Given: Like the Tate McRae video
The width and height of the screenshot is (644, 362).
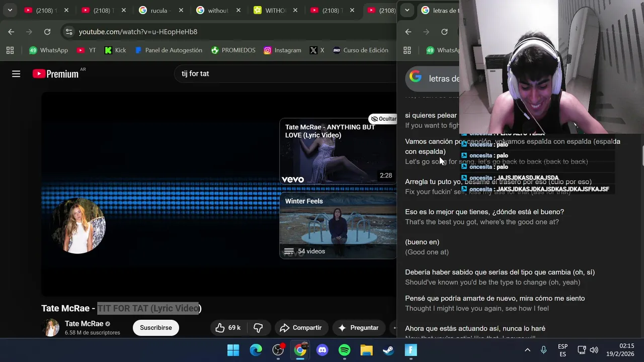Looking at the screenshot, I should point(228,328).
